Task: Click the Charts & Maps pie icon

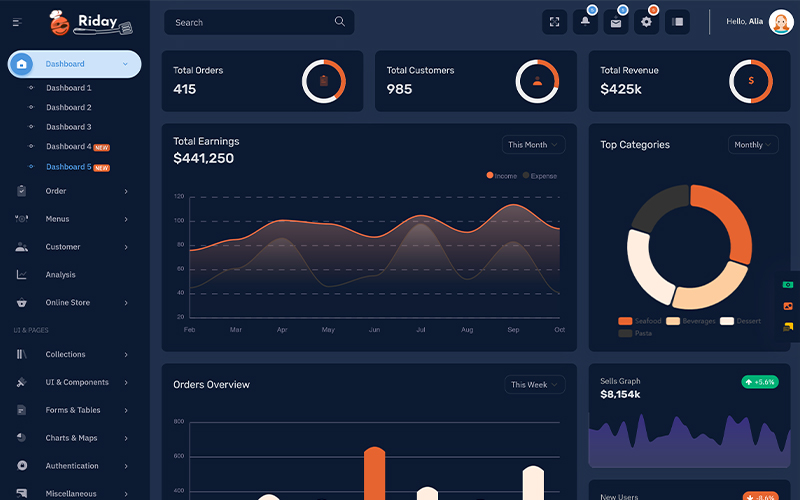Action: [21, 437]
